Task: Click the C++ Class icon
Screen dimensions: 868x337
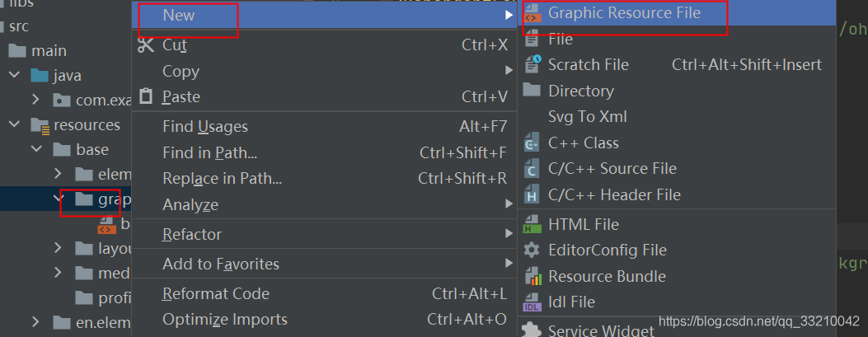Action: (x=532, y=143)
